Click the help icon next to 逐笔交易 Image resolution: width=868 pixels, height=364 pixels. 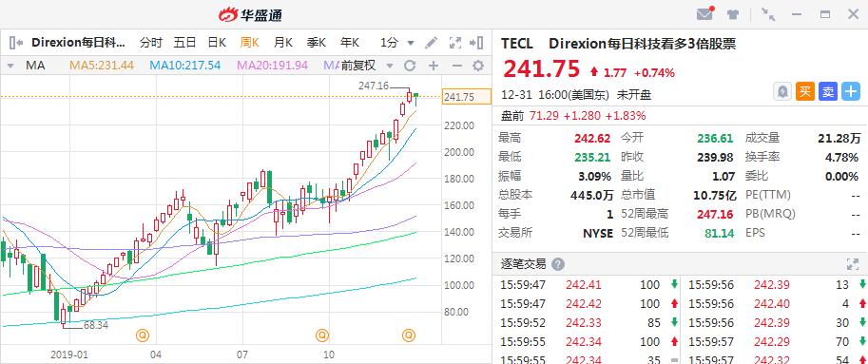coord(558,264)
